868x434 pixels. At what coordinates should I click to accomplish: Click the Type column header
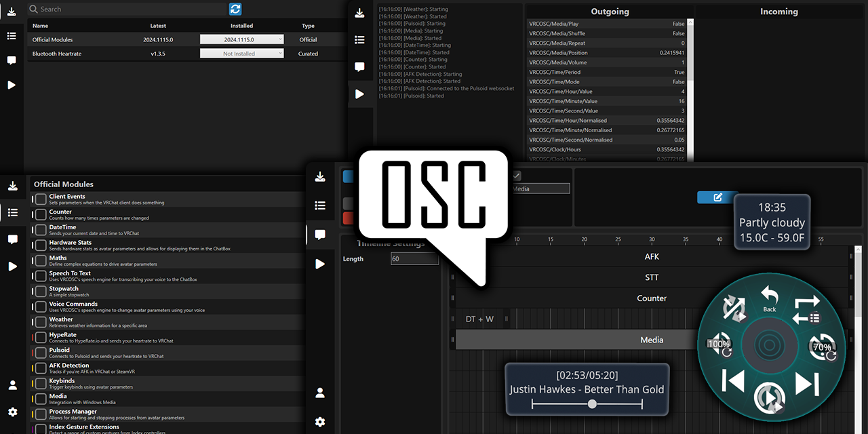[308, 26]
